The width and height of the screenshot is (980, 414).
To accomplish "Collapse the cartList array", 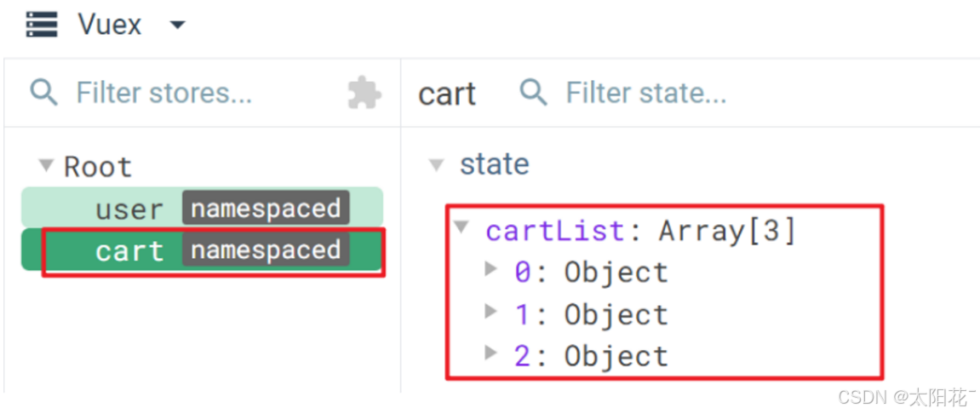I will click(x=461, y=227).
